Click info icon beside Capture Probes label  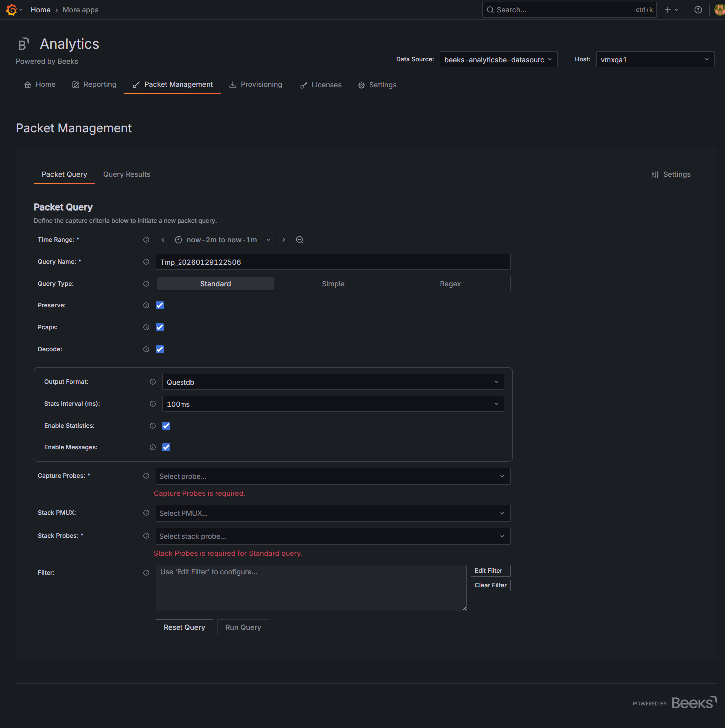(x=146, y=476)
